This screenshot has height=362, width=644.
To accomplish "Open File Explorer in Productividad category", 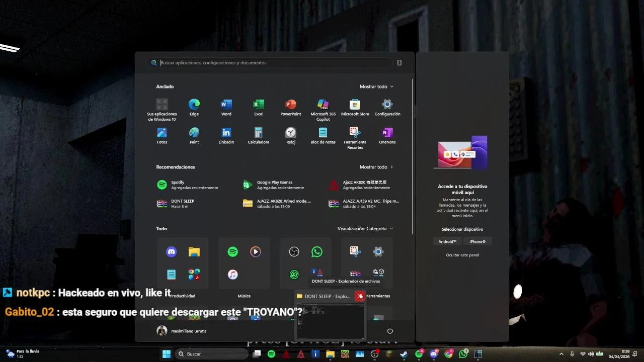I will tap(194, 252).
